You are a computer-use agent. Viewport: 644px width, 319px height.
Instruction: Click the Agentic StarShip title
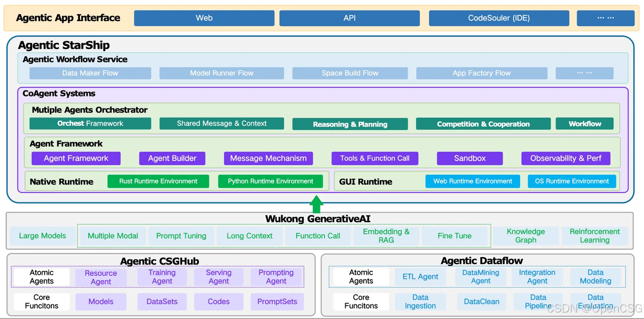tap(64, 45)
